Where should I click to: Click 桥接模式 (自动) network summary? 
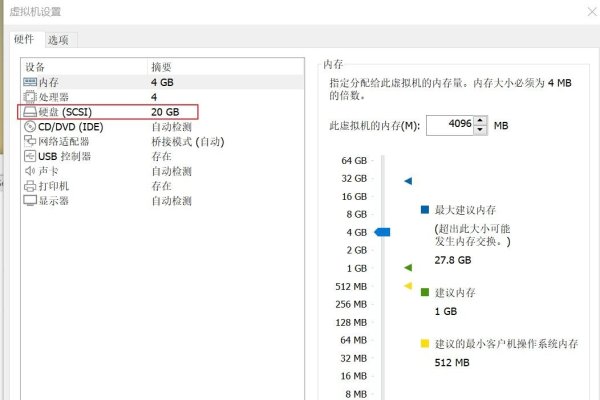click(188, 142)
